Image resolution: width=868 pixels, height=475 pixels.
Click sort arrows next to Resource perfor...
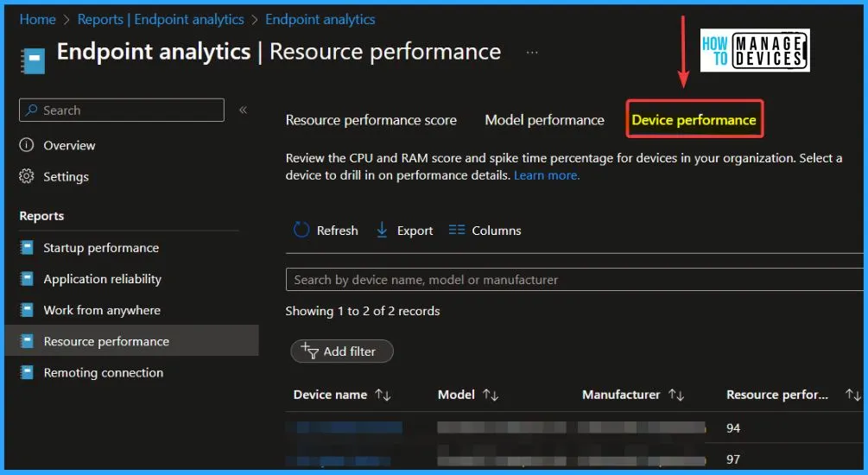coord(853,395)
